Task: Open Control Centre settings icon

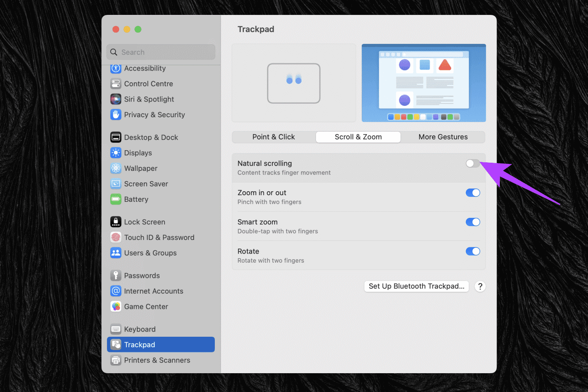Action: coord(116,84)
